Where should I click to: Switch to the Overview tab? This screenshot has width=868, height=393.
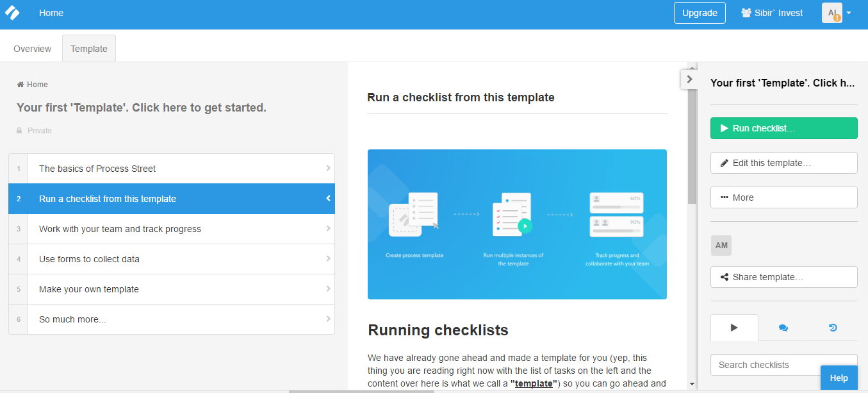pyautogui.click(x=33, y=49)
